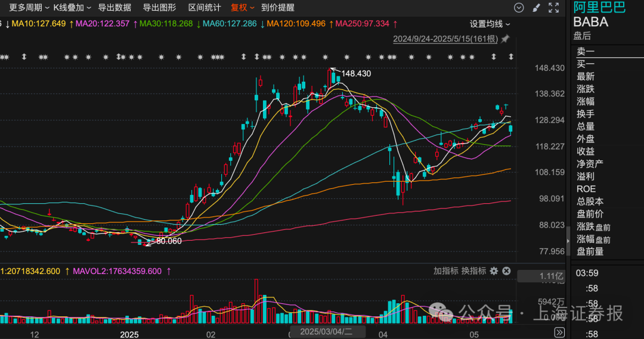Select the 换手 turnover row
This screenshot has height=339, width=644.
point(586,114)
